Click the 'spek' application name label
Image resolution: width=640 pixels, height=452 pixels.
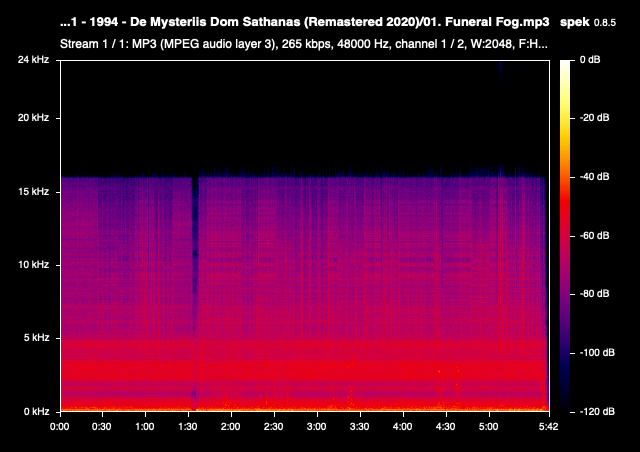[x=575, y=22]
